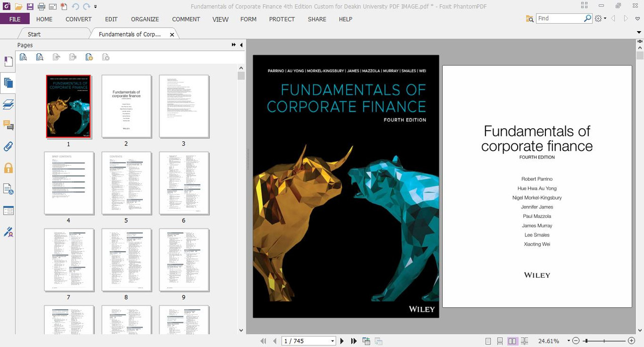The image size is (644, 347).
Task: Open the Digital Signatures pen icon in sidebar
Action: click(8, 231)
